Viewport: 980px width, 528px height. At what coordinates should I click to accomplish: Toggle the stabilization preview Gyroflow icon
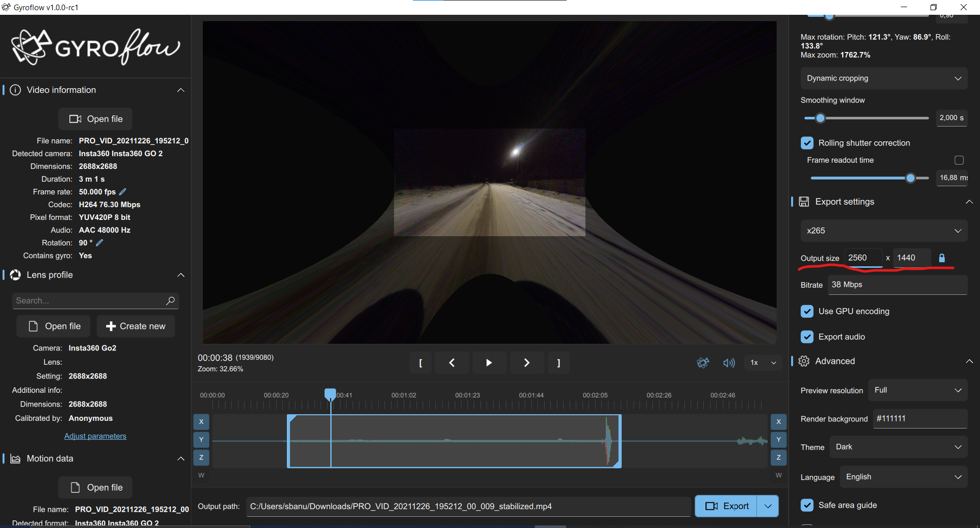click(x=703, y=363)
